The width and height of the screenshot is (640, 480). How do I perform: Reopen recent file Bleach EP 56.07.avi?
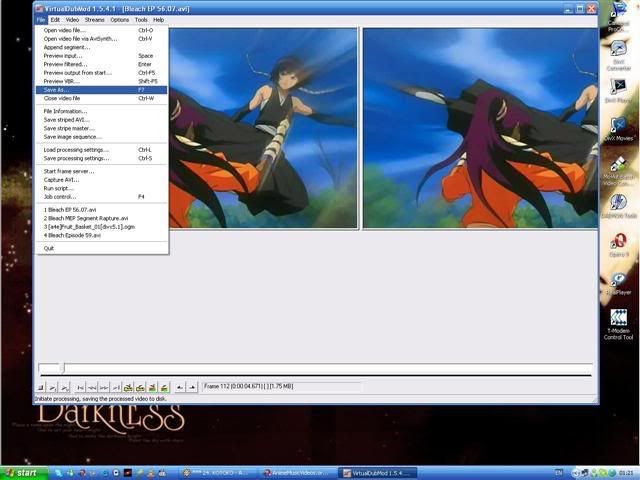coord(102,210)
